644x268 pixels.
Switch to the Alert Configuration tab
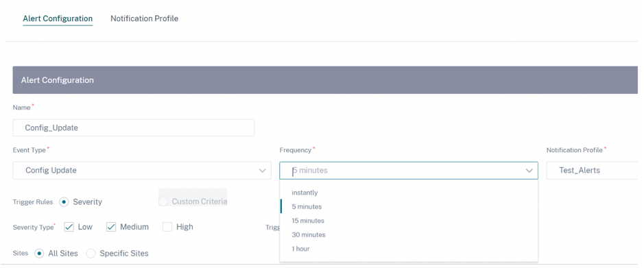[x=58, y=19]
